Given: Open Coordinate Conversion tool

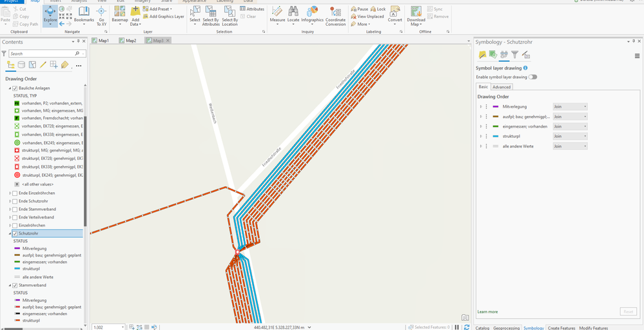Looking at the screenshot, I should click(x=336, y=15).
